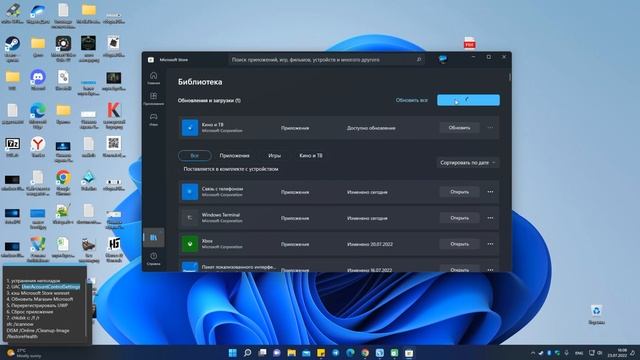Open more options for Windows Terminal
Screen dimensions: 640x360
(490, 218)
